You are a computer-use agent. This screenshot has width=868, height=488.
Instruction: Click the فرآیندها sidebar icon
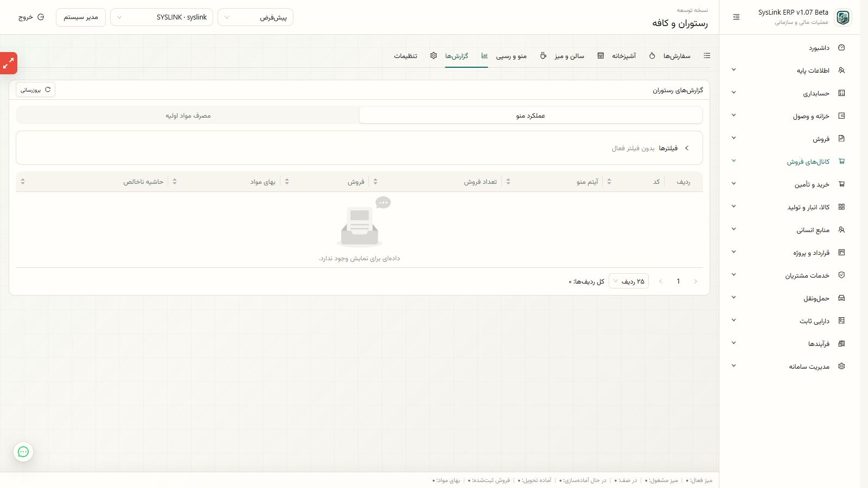[841, 344]
